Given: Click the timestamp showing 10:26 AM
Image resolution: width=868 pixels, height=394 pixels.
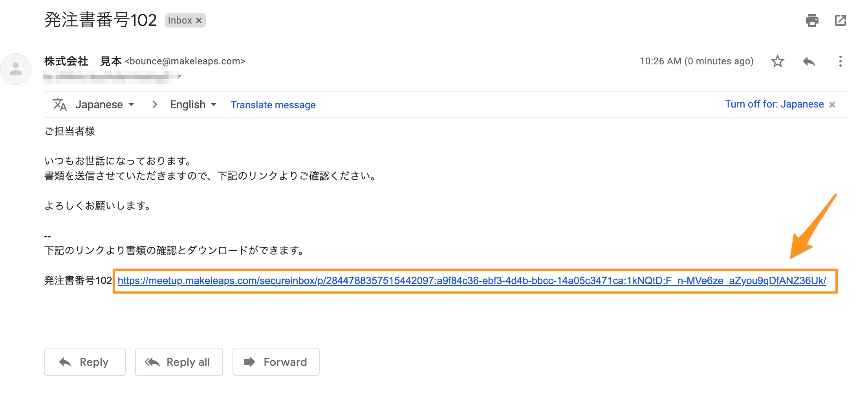Looking at the screenshot, I should click(697, 61).
